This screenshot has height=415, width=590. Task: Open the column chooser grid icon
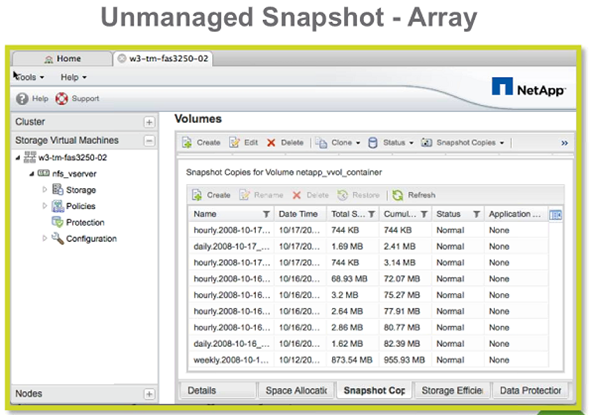pos(556,215)
